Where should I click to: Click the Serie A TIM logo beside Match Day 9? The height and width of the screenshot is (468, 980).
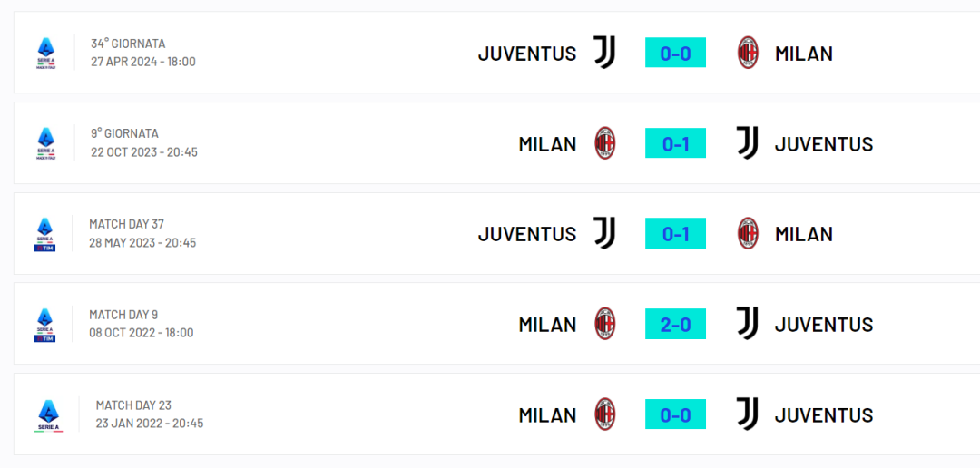click(45, 325)
